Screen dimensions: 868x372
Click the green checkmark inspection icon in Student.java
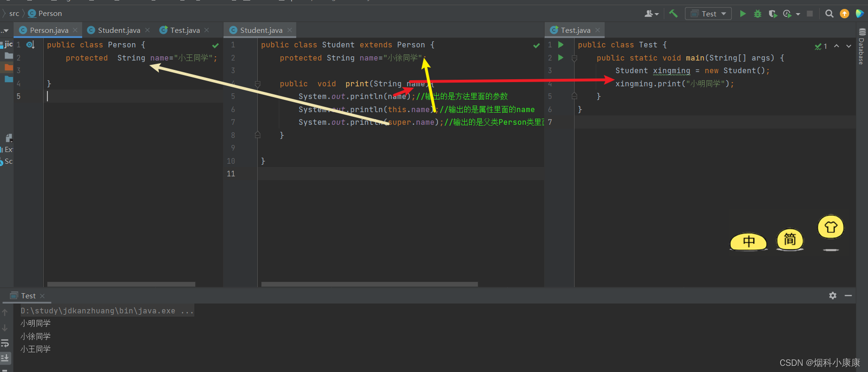[537, 46]
